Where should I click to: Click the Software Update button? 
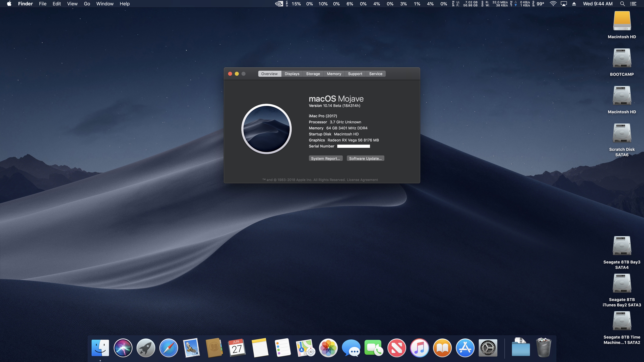coord(365,158)
